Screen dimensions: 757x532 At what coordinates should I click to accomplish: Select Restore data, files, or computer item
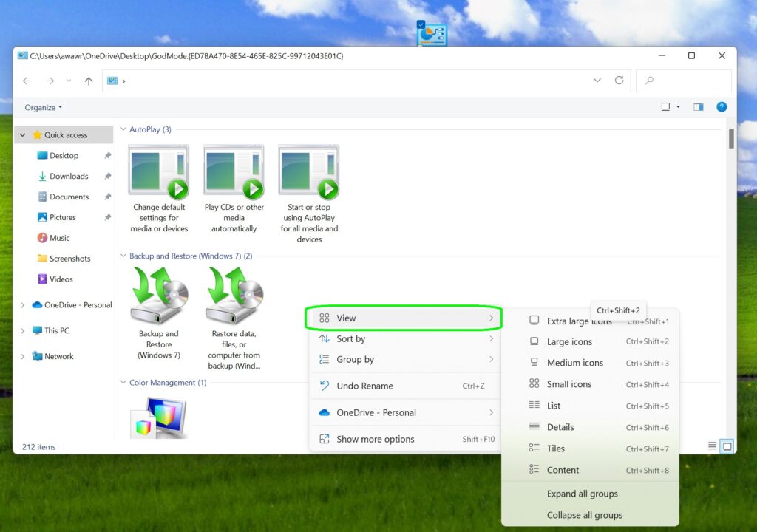point(234,318)
